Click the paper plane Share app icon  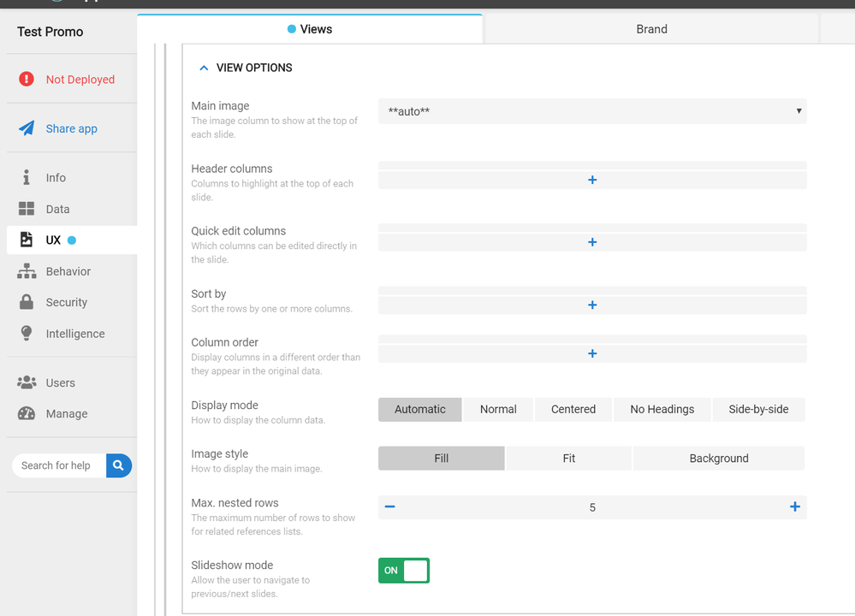tap(27, 128)
